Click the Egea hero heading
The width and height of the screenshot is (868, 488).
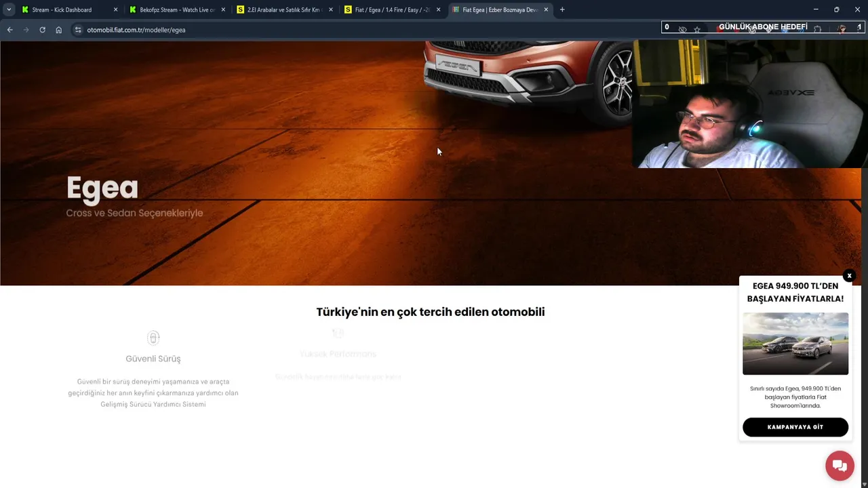[x=102, y=188]
